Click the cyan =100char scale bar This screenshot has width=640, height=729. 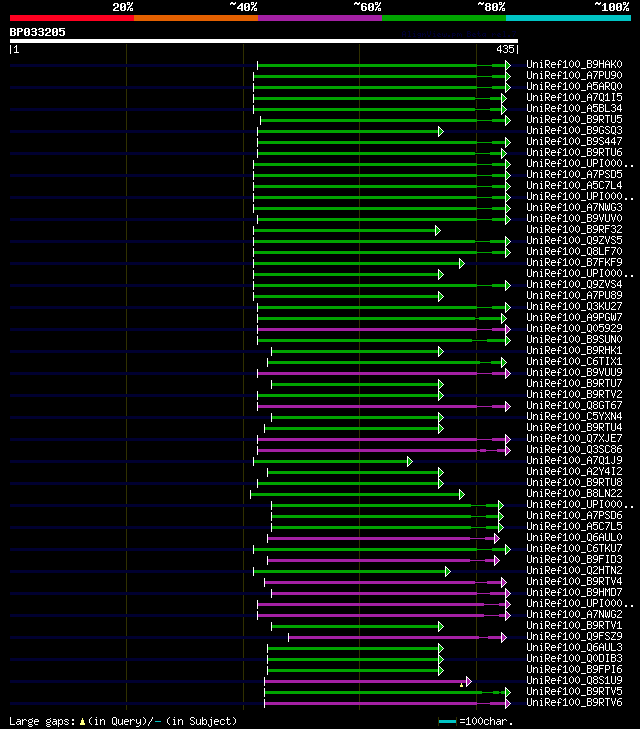pos(447,722)
